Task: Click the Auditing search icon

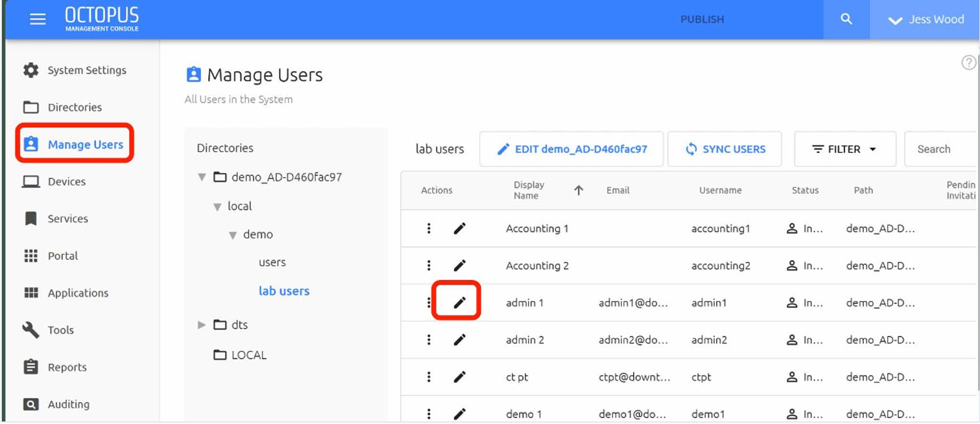Action: pos(30,404)
